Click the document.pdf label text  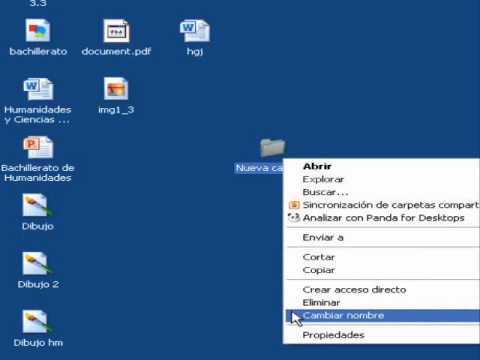pyautogui.click(x=116, y=51)
